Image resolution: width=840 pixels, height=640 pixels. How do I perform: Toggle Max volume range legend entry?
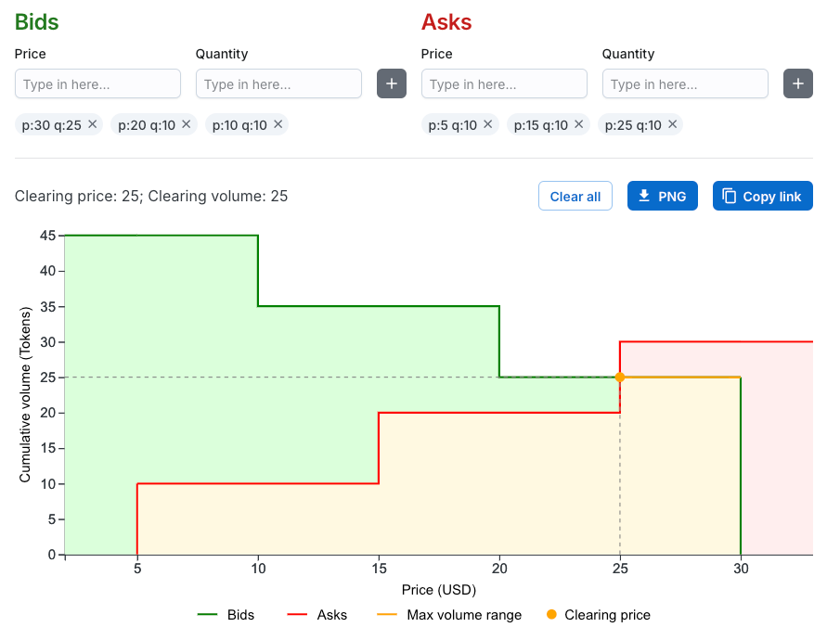click(449, 615)
